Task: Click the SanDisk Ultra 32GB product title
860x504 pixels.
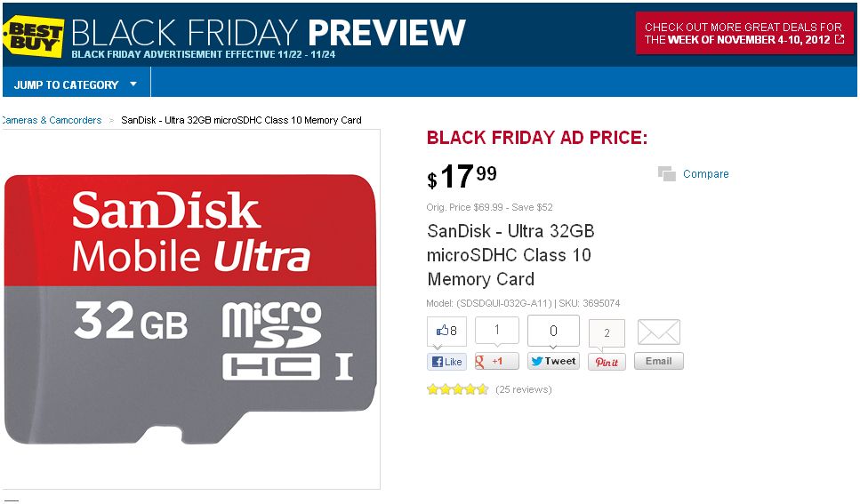Action: 510,255
